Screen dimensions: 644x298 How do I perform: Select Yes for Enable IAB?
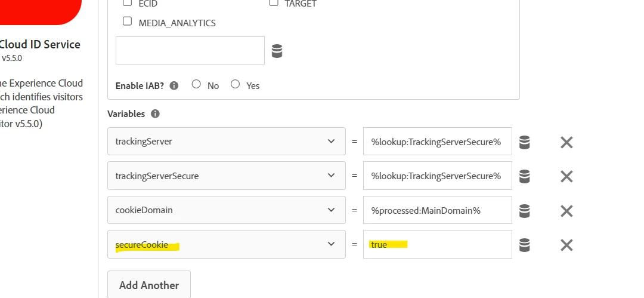tap(235, 84)
